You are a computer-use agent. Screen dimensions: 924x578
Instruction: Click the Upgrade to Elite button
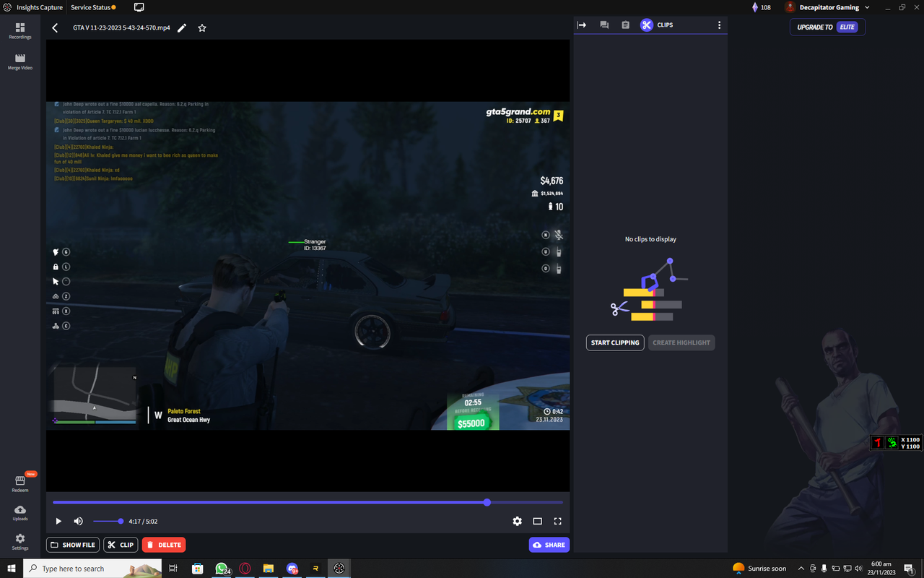click(827, 27)
